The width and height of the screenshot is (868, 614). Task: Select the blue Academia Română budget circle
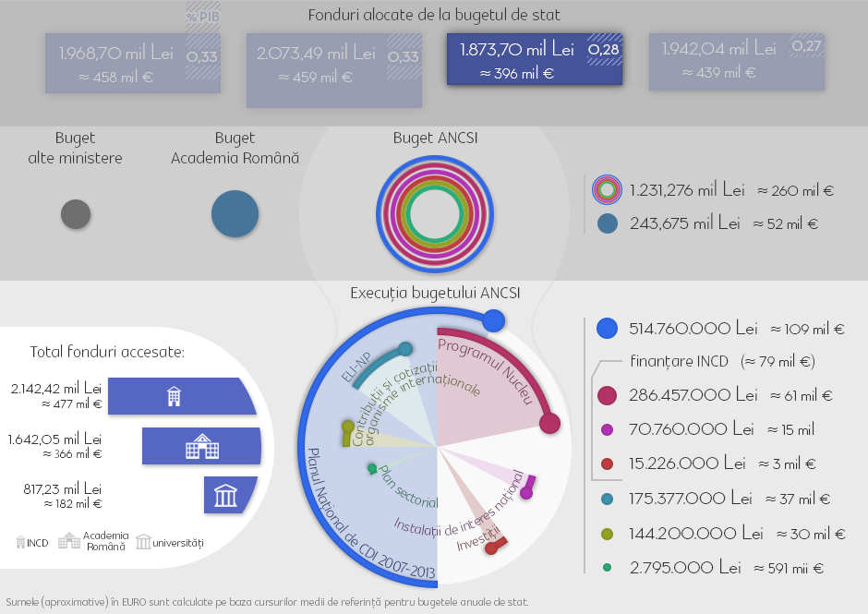(235, 213)
